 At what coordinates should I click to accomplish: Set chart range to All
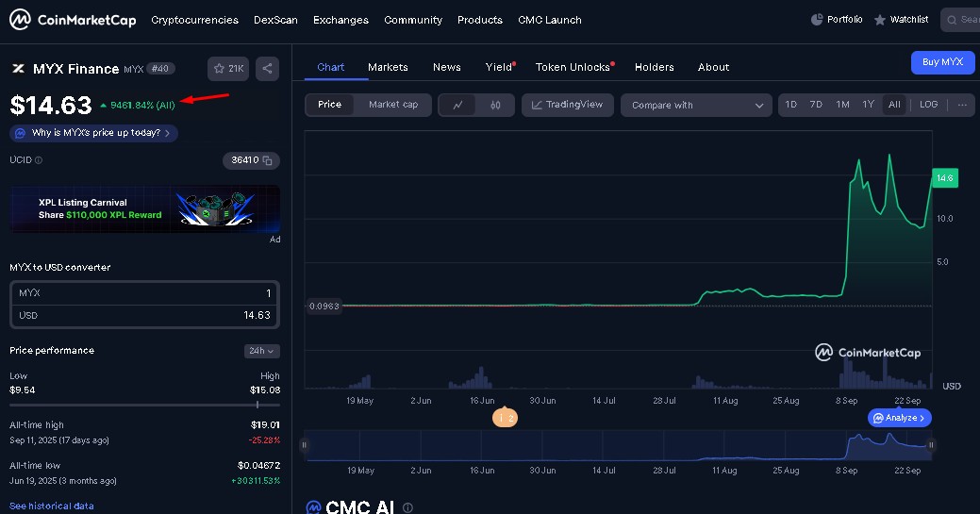pyautogui.click(x=894, y=105)
